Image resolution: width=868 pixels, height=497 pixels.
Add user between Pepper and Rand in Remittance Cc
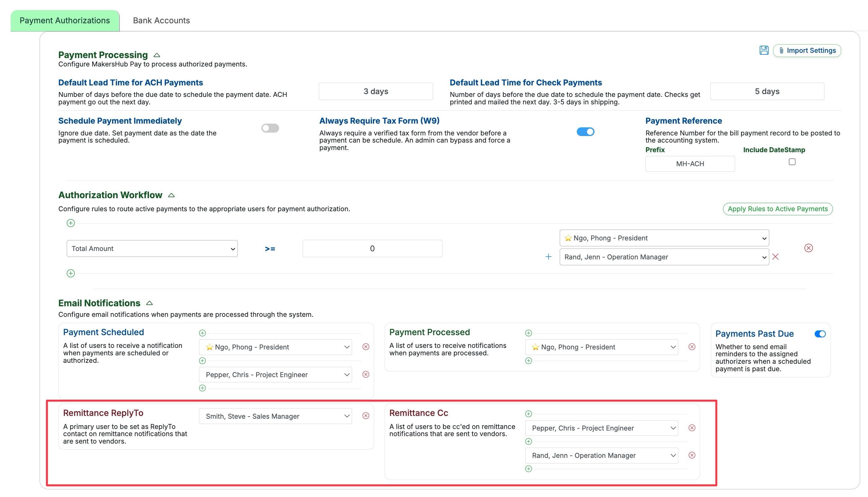[528, 442]
